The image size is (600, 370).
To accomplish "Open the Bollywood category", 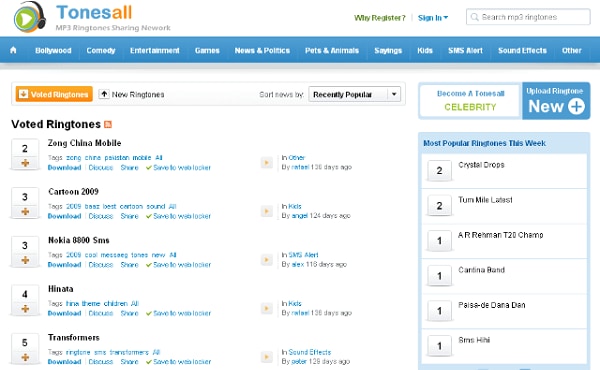I will (53, 51).
